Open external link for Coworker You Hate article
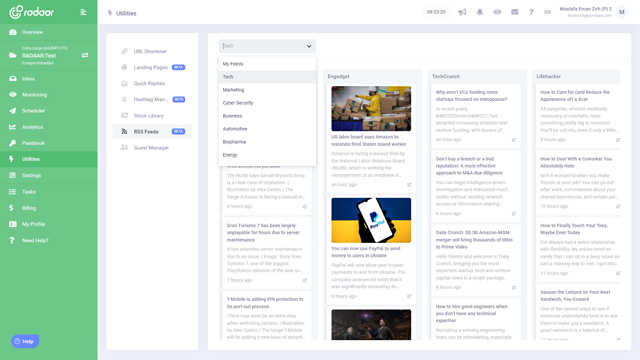This screenshot has width=640, height=360. (x=618, y=207)
